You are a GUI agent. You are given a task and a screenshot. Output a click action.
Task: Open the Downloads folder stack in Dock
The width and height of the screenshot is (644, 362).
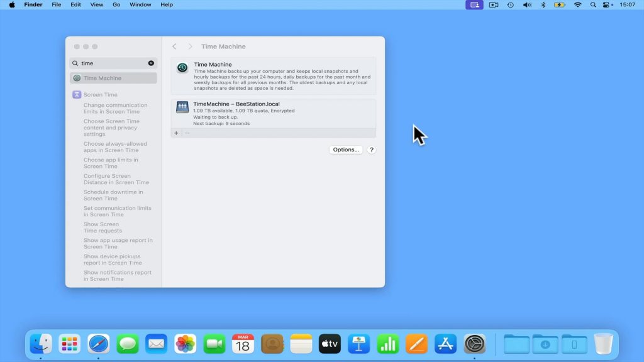click(x=545, y=344)
